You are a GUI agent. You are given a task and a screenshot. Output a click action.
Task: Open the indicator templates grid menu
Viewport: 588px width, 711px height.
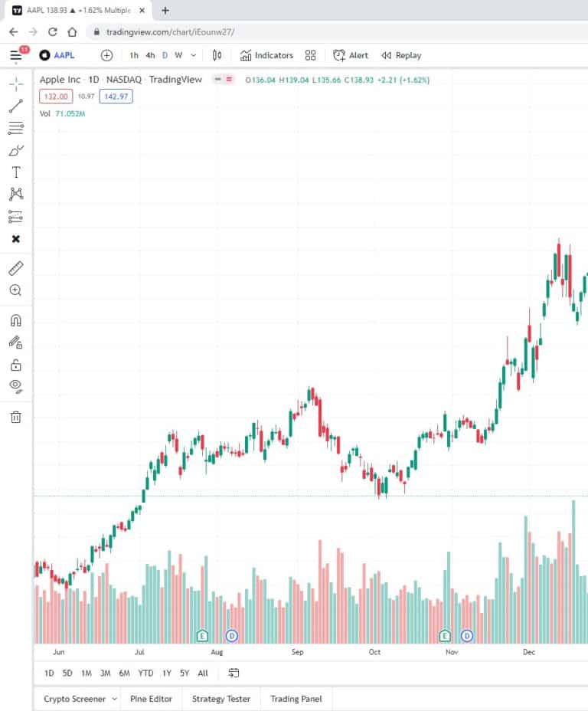[310, 55]
